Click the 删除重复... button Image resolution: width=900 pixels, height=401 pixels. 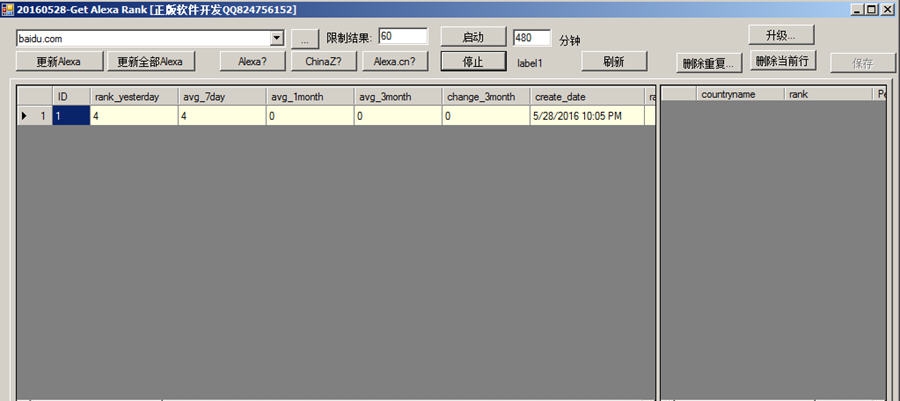click(x=708, y=63)
